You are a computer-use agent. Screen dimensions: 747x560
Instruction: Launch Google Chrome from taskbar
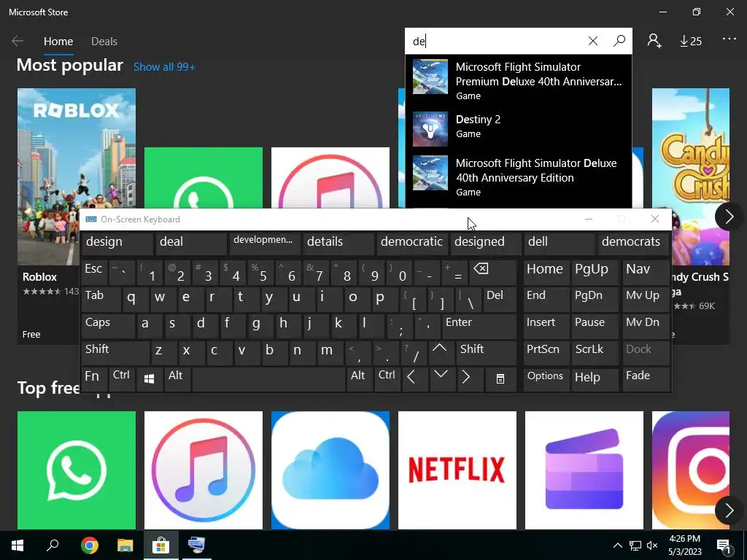tap(90, 545)
